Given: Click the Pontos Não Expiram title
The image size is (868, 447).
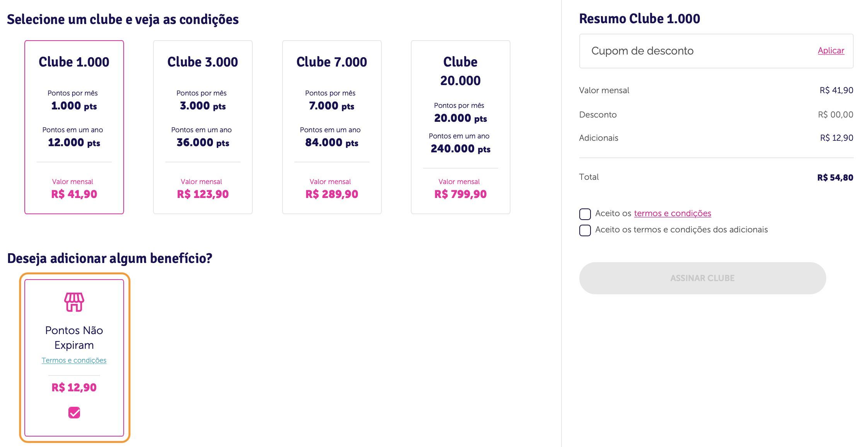Looking at the screenshot, I should (x=74, y=338).
